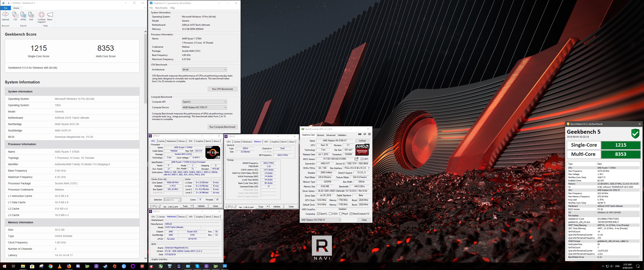Open Task View from the taskbar

[13, 266]
